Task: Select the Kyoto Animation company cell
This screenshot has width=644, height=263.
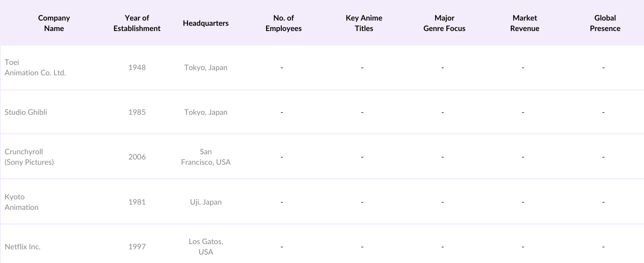Action: (22, 202)
